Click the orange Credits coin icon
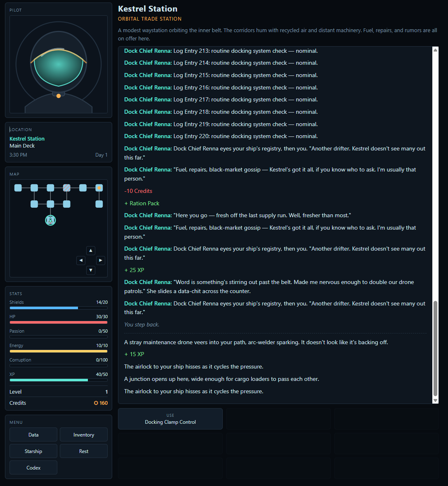448x486 pixels. pyautogui.click(x=96, y=403)
